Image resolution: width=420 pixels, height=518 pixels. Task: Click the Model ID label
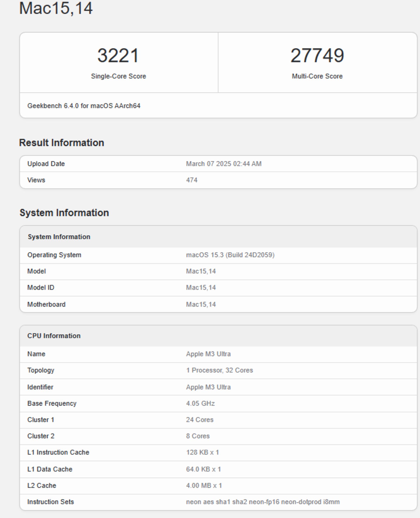click(41, 288)
